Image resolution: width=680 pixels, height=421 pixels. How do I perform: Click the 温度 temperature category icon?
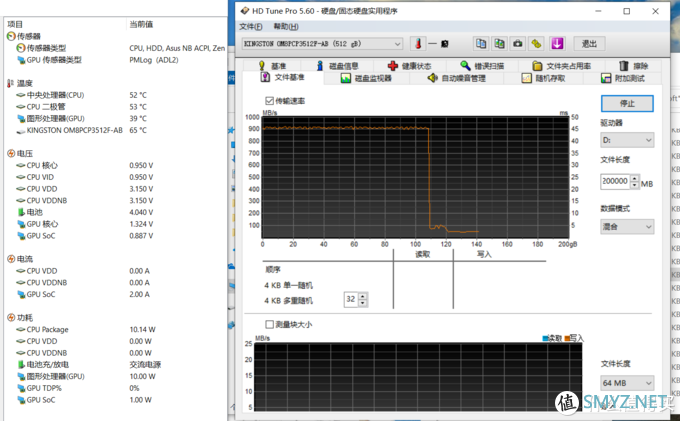pos(10,83)
